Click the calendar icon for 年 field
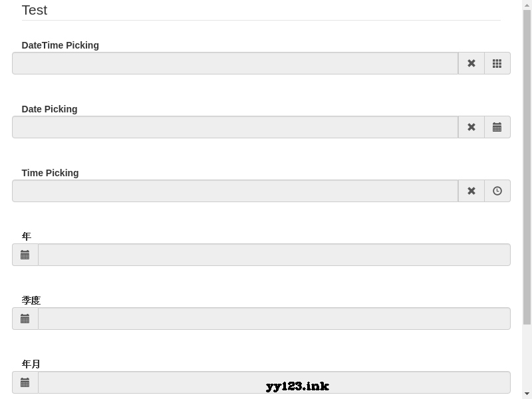Screen dimensions: 532x399 25,255
